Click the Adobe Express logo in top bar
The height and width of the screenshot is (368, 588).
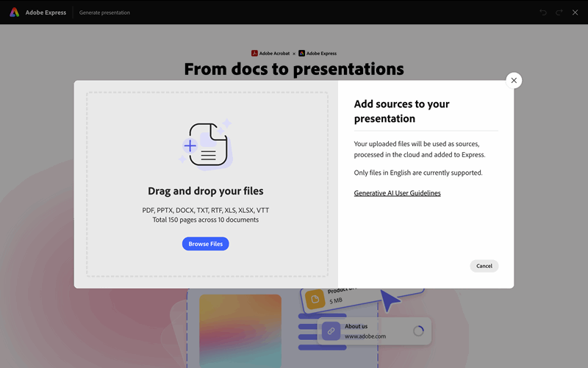(14, 12)
